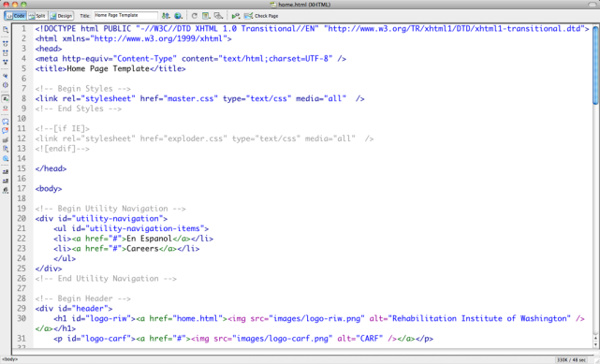Click 'exploder.css' in the link line
This screenshot has height=364, width=600.
[x=195, y=138]
